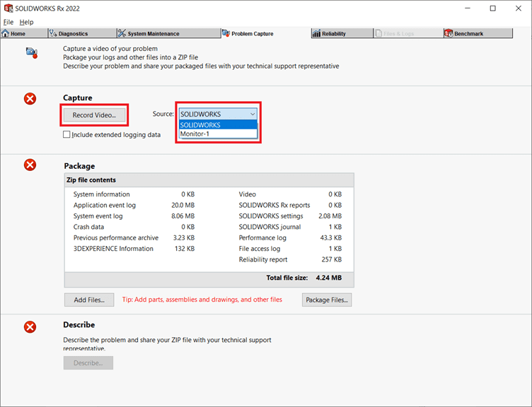The height and width of the screenshot is (407, 532).
Task: Click the Benchmark tab icon
Action: tap(449, 33)
